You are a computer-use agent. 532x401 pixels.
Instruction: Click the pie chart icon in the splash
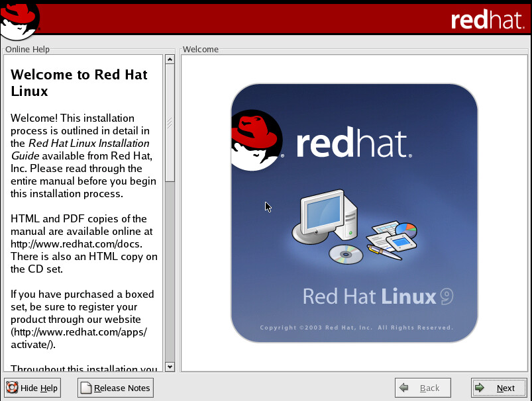(405, 230)
